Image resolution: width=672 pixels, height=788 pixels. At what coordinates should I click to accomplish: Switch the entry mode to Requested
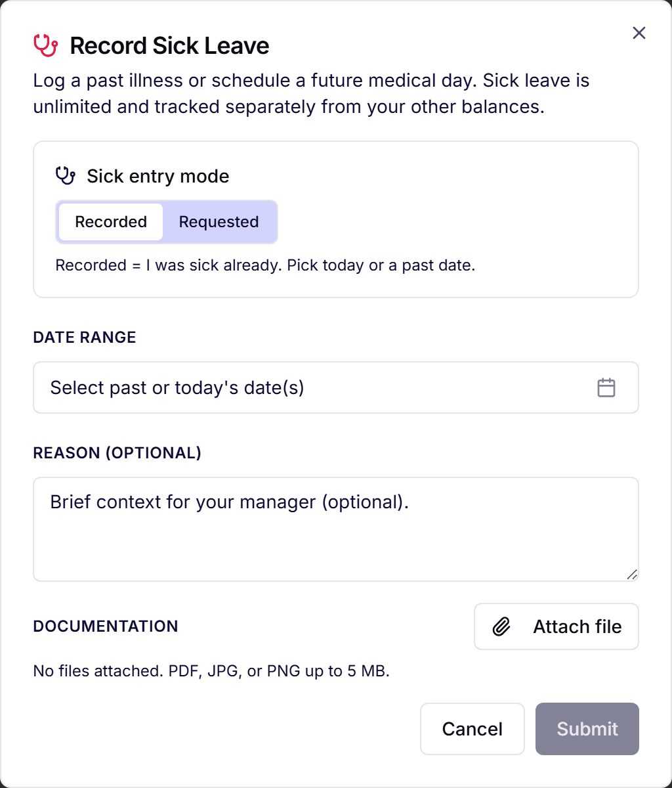point(219,222)
